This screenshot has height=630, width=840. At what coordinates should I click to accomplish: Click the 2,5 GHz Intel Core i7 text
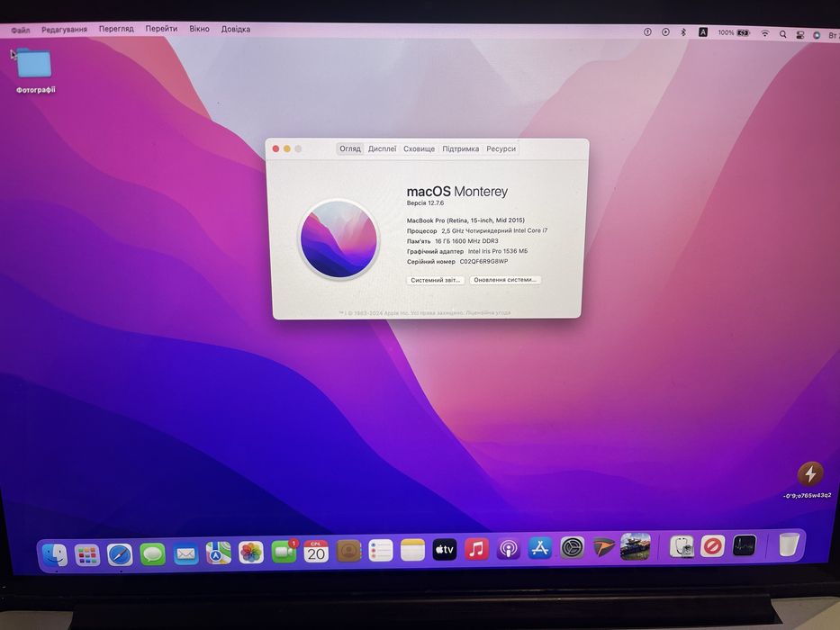(x=494, y=230)
